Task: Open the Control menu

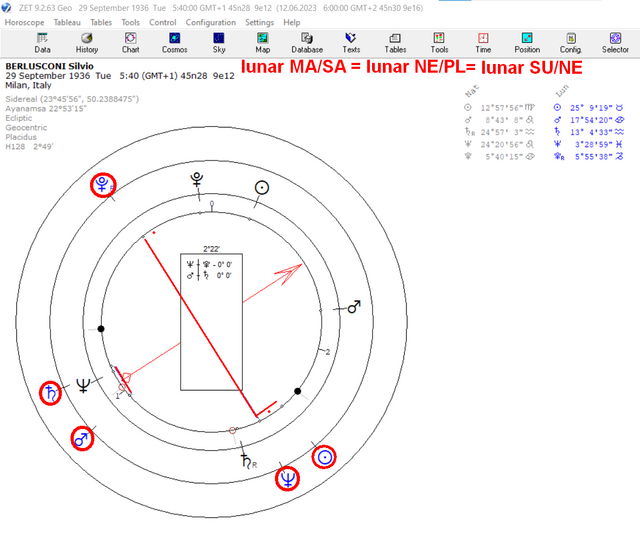Action: (162, 22)
